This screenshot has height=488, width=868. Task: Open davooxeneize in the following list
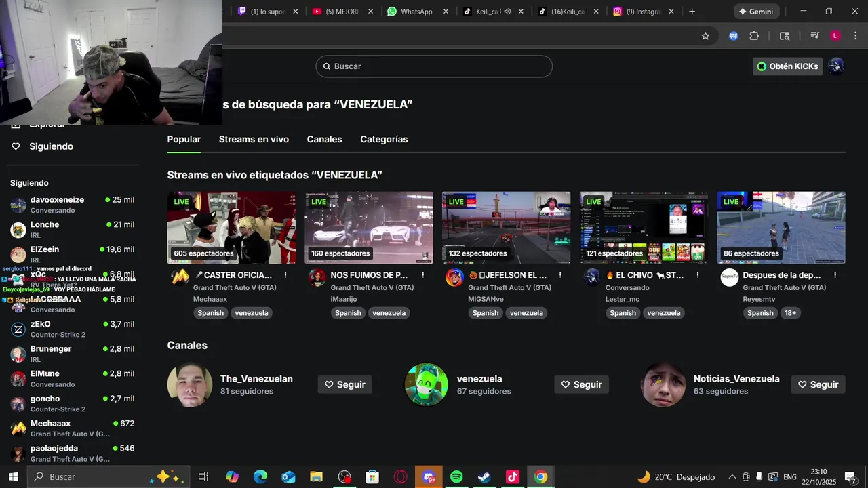click(x=73, y=205)
